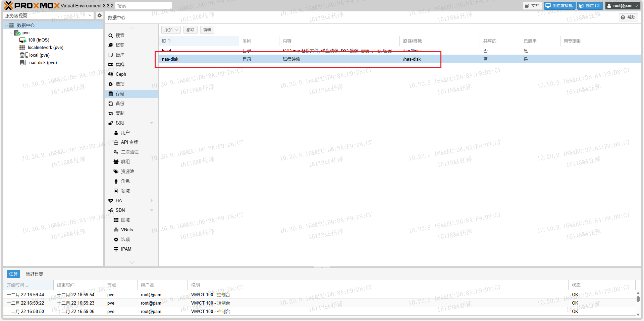This screenshot has height=321, width=644.
Task: Click the 类别 column header
Action: [x=259, y=41]
